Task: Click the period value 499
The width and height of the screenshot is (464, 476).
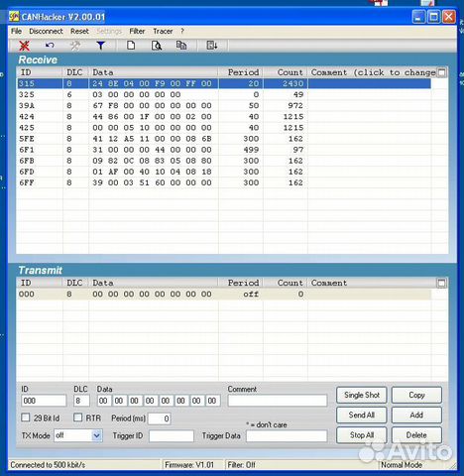Action: click(x=251, y=150)
